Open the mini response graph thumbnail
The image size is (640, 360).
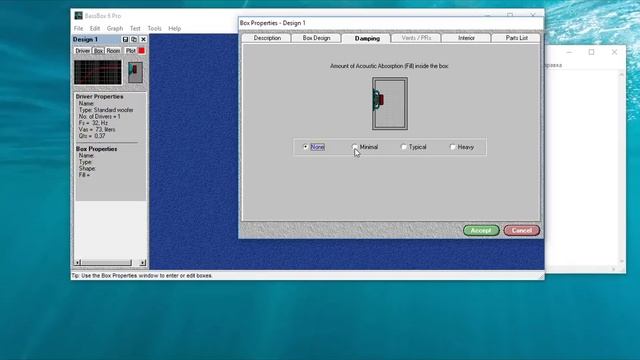pyautogui.click(x=98, y=72)
